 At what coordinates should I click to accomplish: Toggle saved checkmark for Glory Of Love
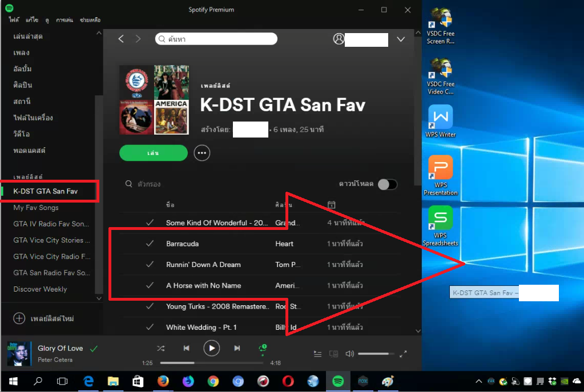[94, 349]
